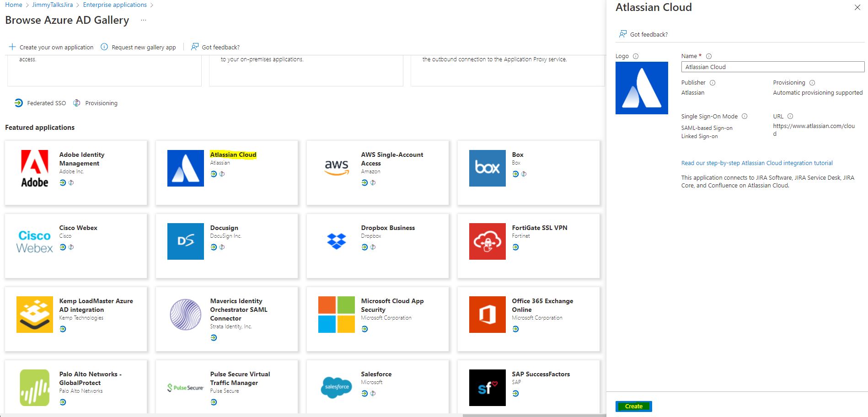This screenshot has height=417, width=868.
Task: Go to Enterprise applications breadcrumb
Action: [115, 5]
